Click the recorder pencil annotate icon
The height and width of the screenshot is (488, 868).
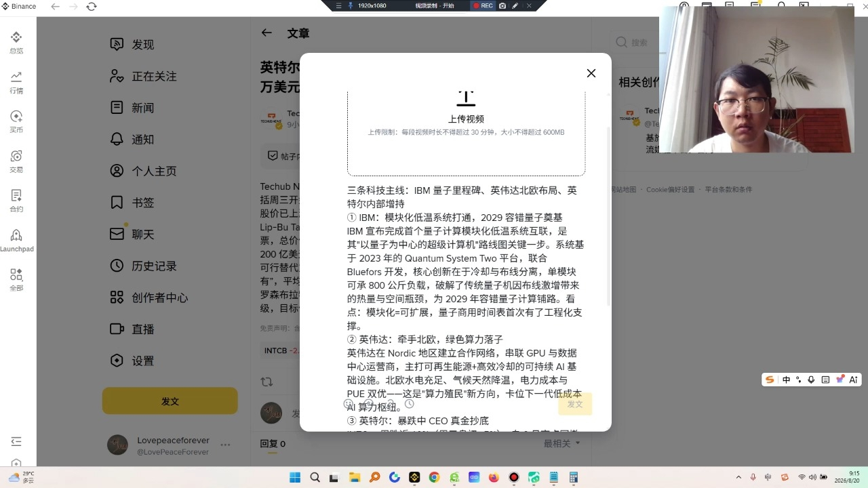point(515,5)
